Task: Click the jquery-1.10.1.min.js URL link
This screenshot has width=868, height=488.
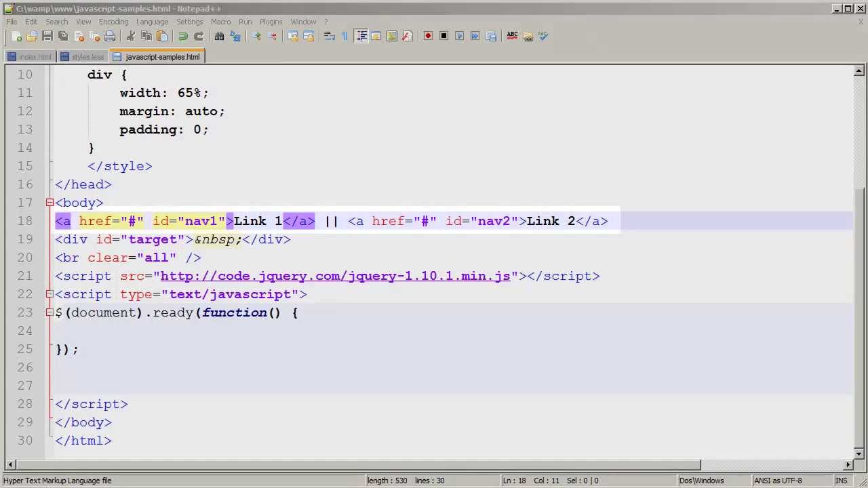Action: [x=335, y=276]
